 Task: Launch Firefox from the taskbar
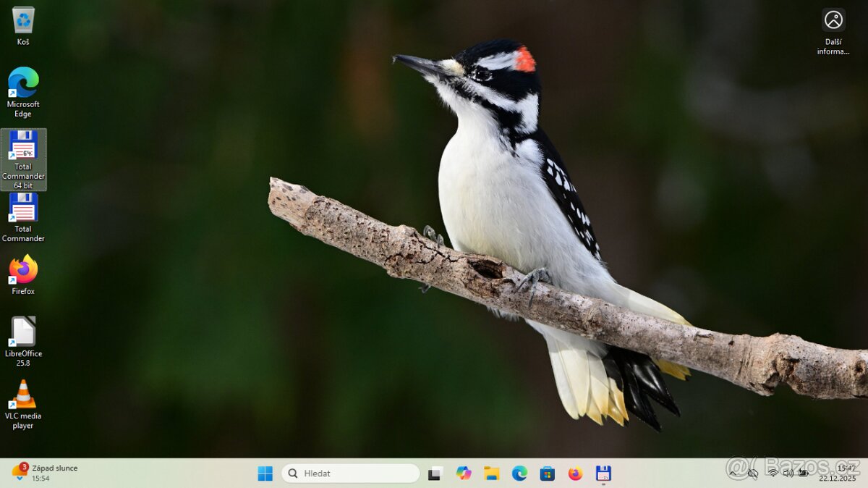(576, 473)
